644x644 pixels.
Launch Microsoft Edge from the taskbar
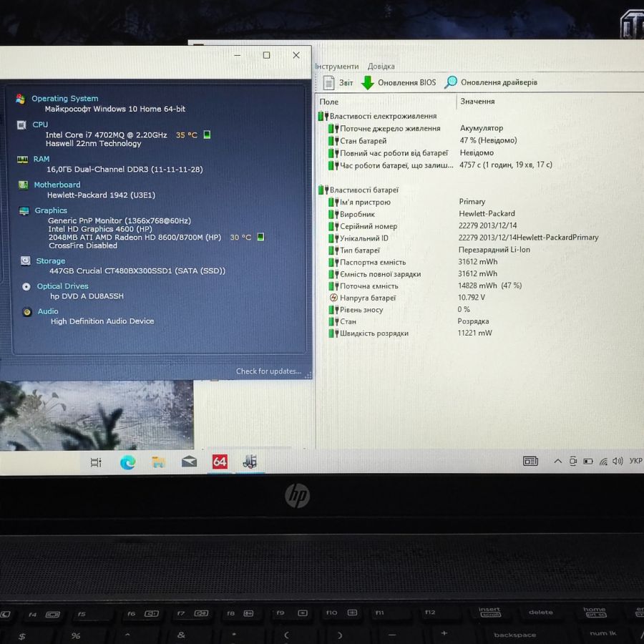point(128,463)
